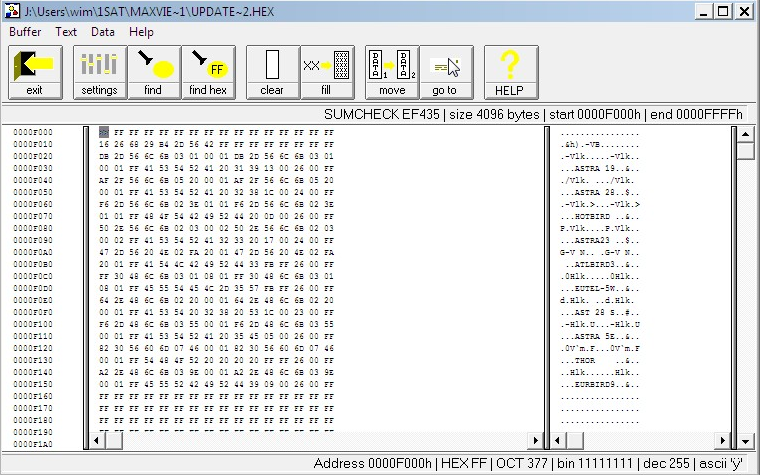The height and width of the screenshot is (475, 760).
Task: Click ASCII text 'ATLBIRD3'
Action: (594, 265)
